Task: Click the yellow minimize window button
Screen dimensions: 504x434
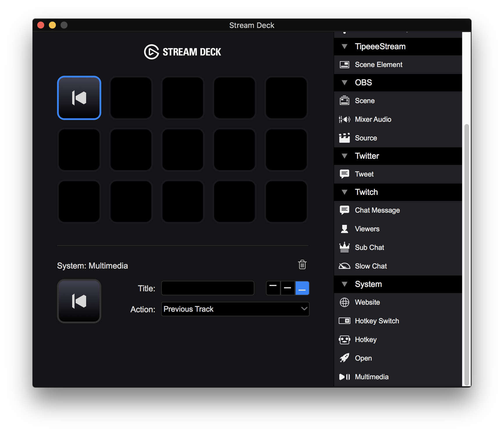Action: click(x=52, y=25)
